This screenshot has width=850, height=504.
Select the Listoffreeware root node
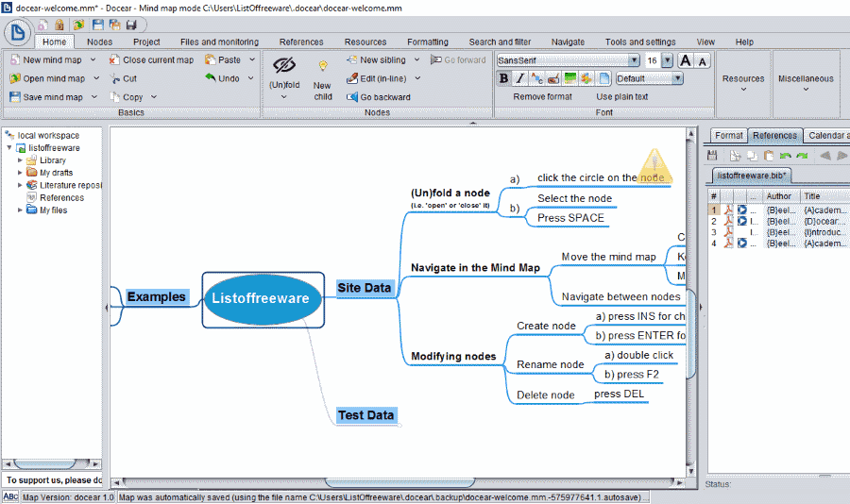coord(263,298)
